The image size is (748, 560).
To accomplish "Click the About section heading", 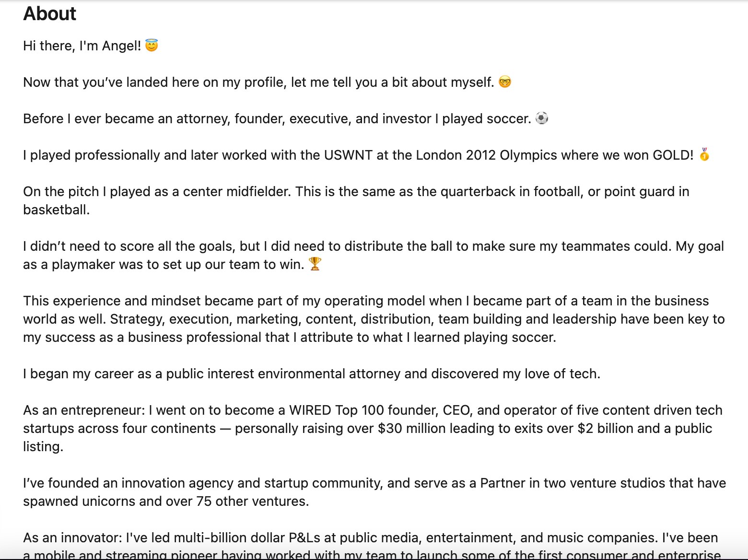I will [x=50, y=14].
